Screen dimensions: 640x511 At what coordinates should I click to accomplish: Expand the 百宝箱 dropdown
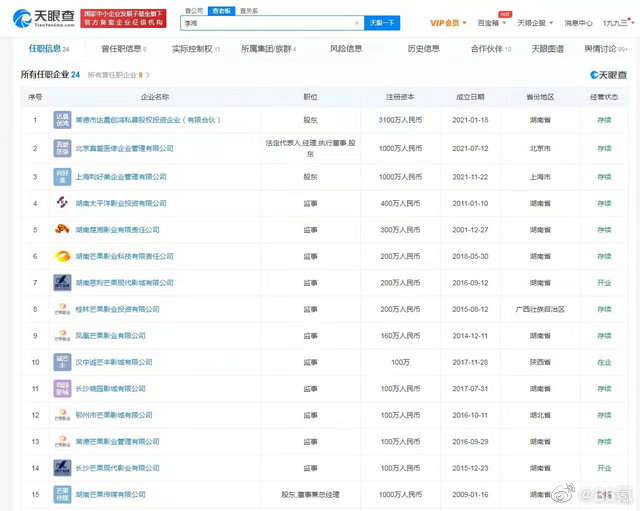point(492,23)
